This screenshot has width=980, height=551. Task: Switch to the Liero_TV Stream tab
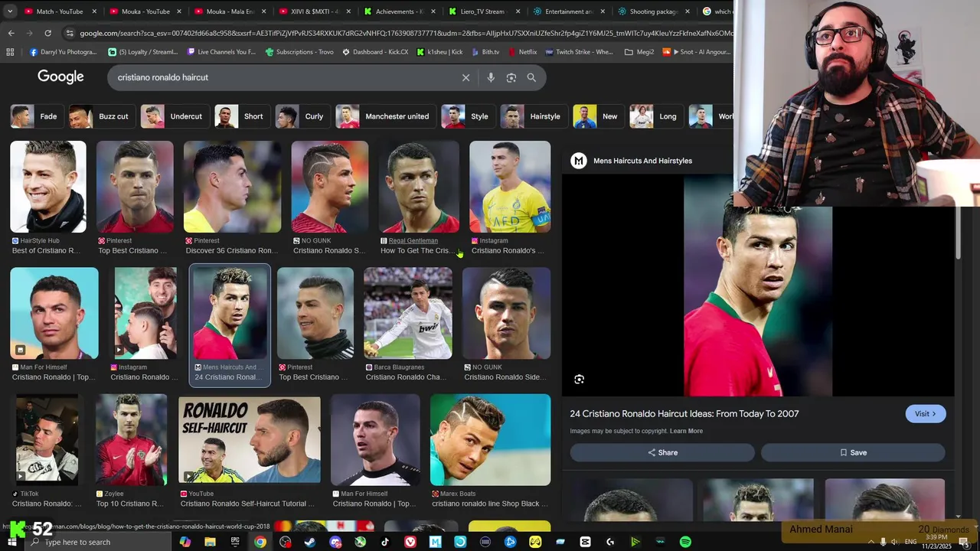483,11
